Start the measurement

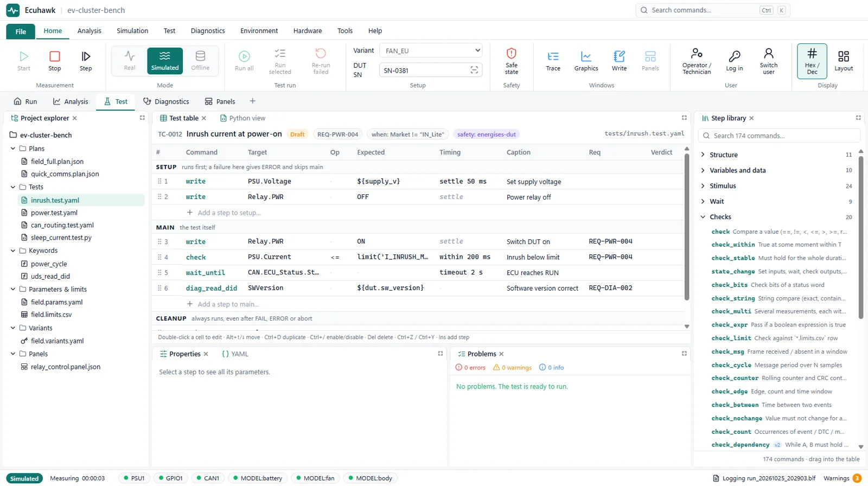(x=24, y=61)
